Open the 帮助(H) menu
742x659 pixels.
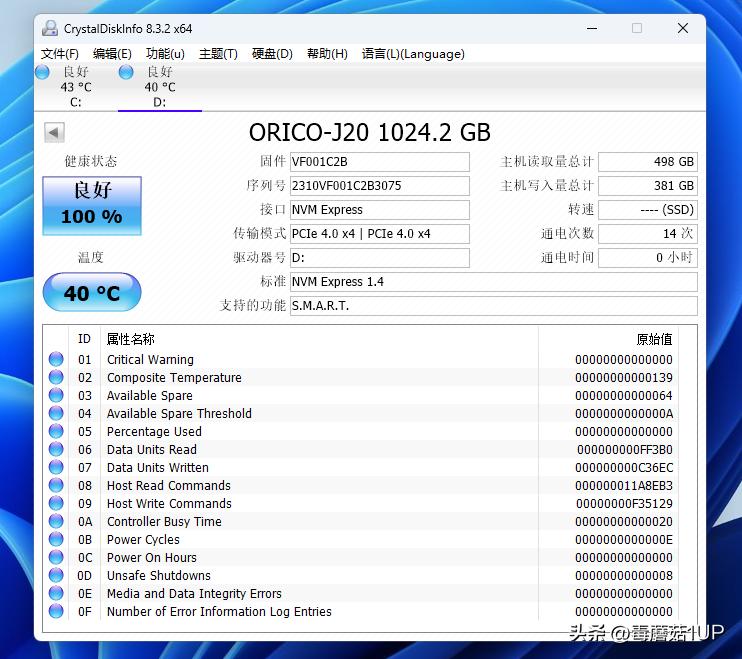(x=327, y=54)
